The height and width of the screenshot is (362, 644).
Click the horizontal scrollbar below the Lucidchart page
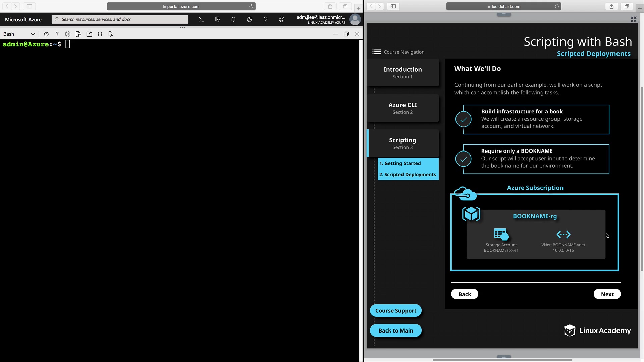[502, 360]
